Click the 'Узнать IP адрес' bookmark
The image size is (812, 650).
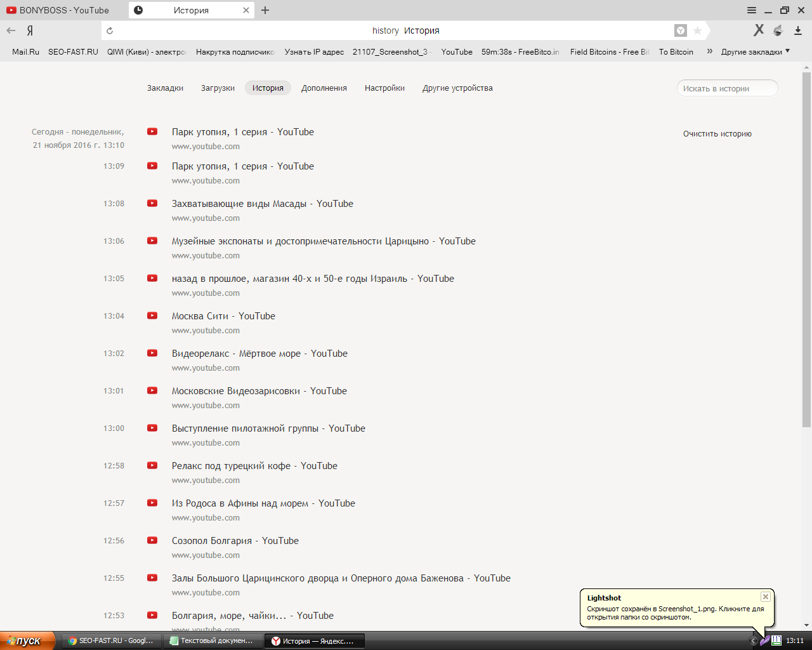[314, 52]
